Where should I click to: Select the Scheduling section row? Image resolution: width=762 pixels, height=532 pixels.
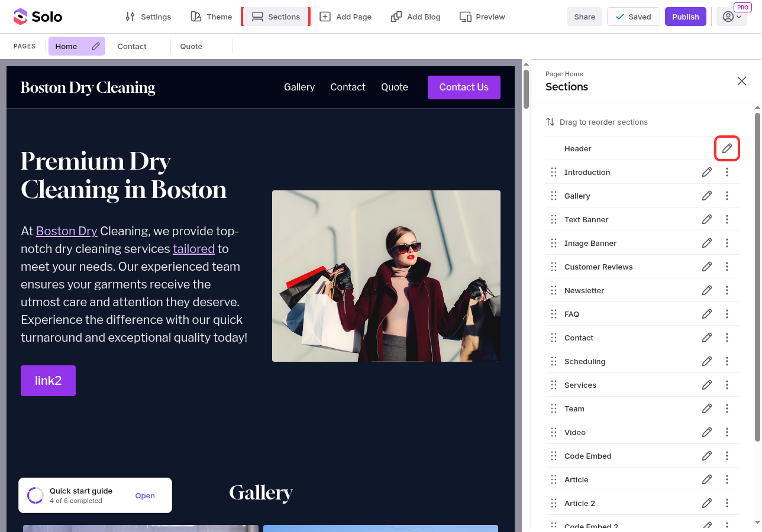click(642, 361)
